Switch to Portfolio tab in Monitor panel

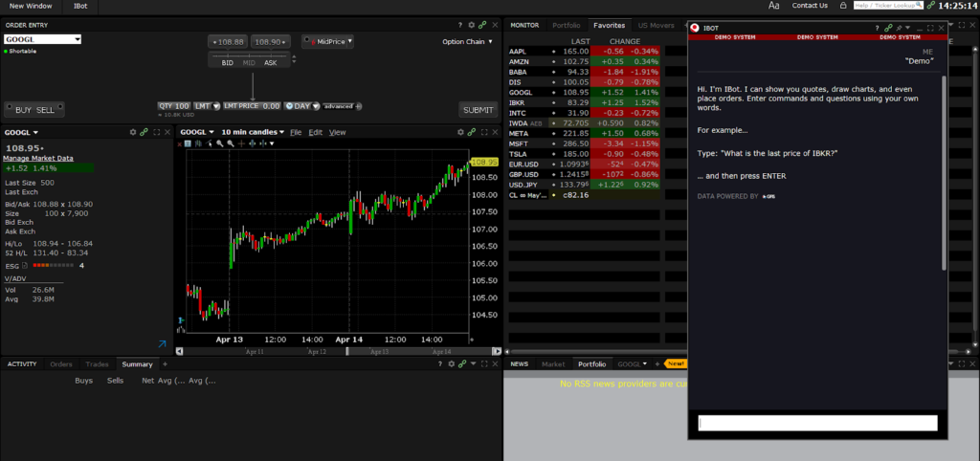click(566, 26)
